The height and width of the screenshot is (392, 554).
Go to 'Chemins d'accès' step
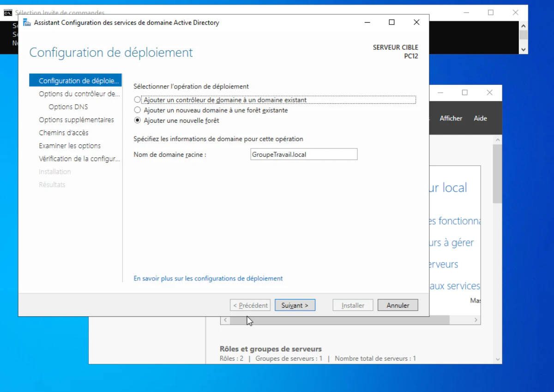(x=64, y=132)
